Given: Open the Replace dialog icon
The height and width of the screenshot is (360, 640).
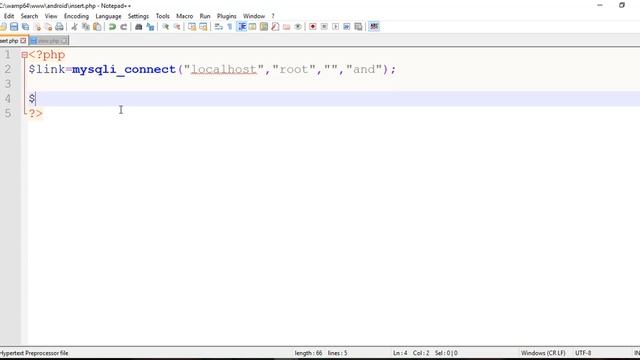Looking at the screenshot, I should (x=150, y=27).
